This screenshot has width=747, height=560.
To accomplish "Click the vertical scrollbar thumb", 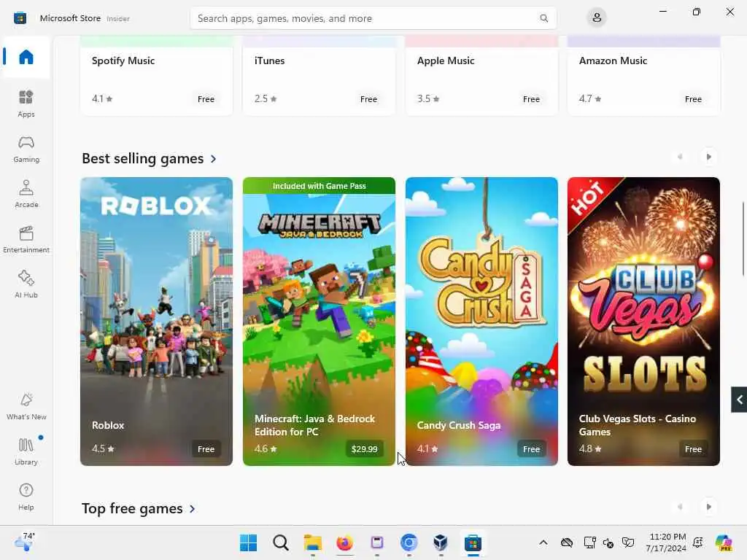I will 743,238.
